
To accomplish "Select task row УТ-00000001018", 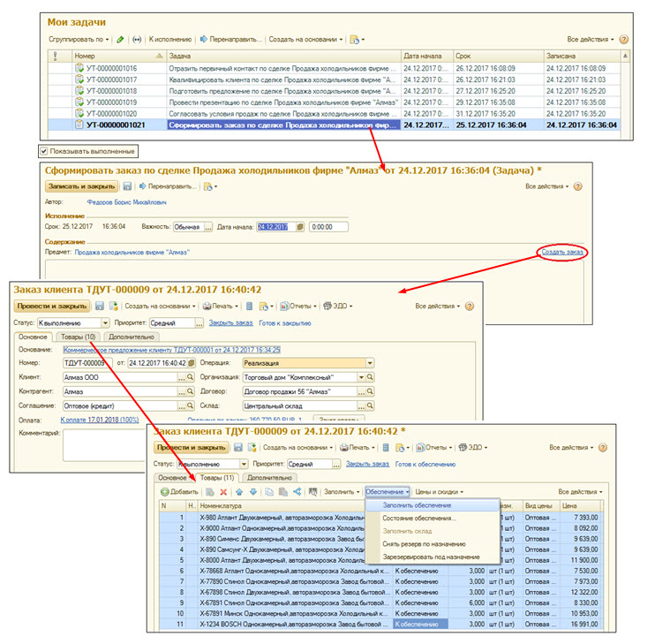I will pos(335,91).
